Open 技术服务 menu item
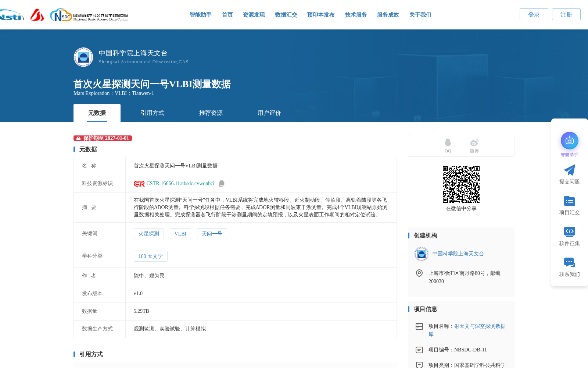Screen dimensions: 588x368 pos(356,15)
